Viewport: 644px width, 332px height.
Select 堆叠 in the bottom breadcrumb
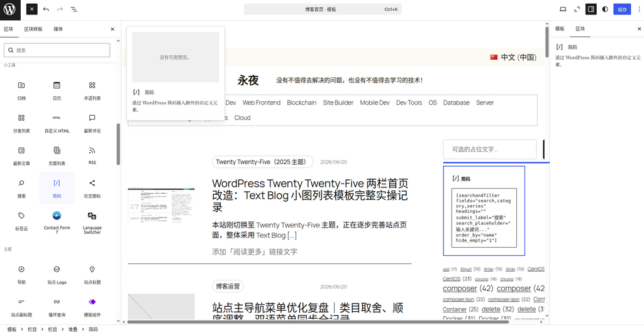(x=73, y=329)
